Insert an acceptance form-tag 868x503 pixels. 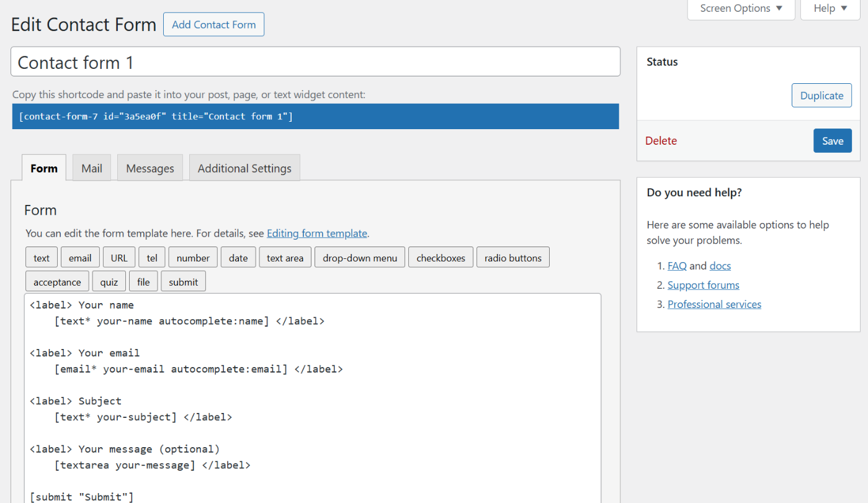point(56,281)
